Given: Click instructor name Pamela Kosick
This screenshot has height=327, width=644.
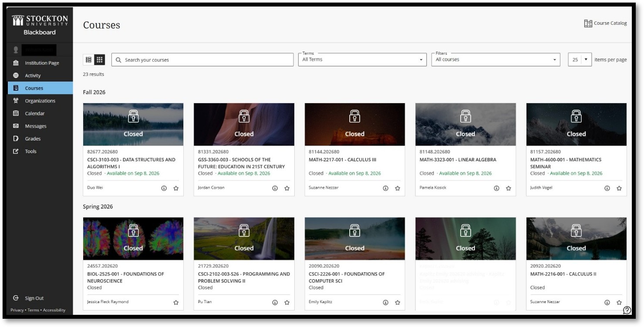Looking at the screenshot, I should coord(433,188).
